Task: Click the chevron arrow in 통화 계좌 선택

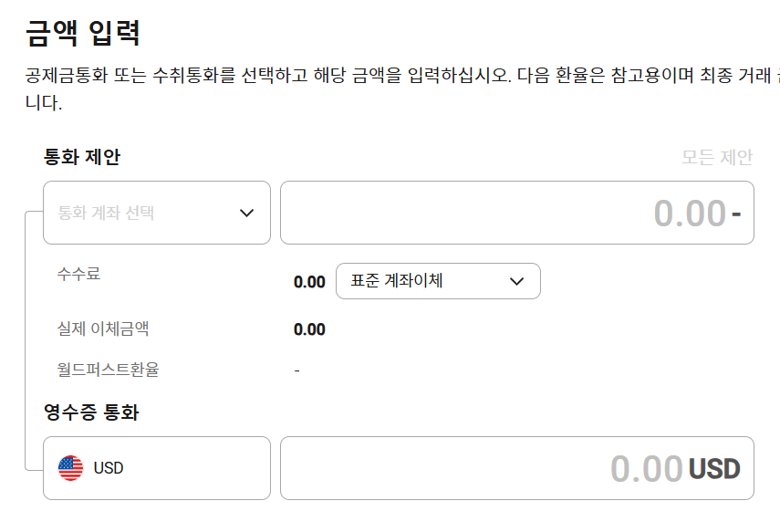Action: click(246, 213)
